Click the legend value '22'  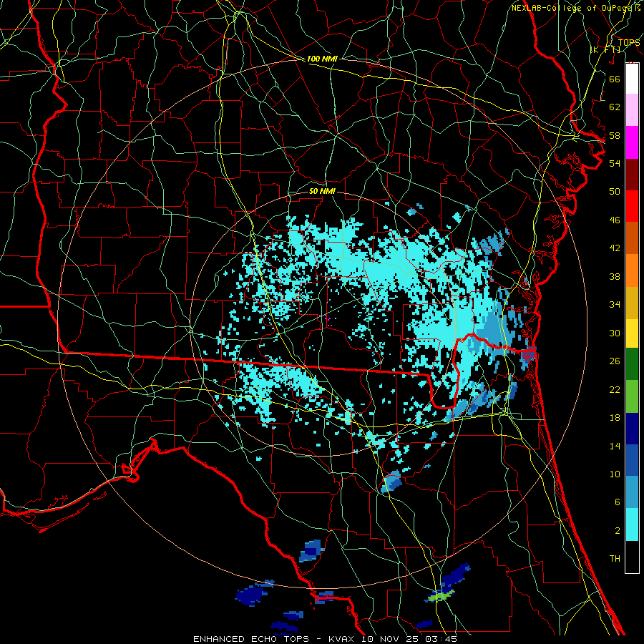615,389
